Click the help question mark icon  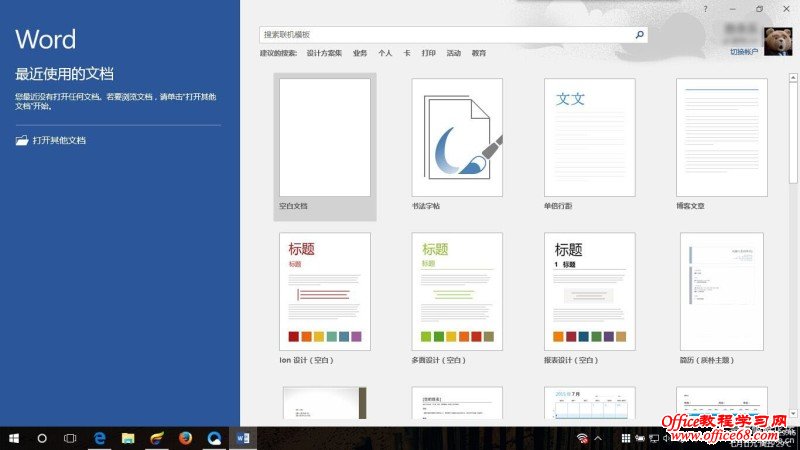(707, 8)
